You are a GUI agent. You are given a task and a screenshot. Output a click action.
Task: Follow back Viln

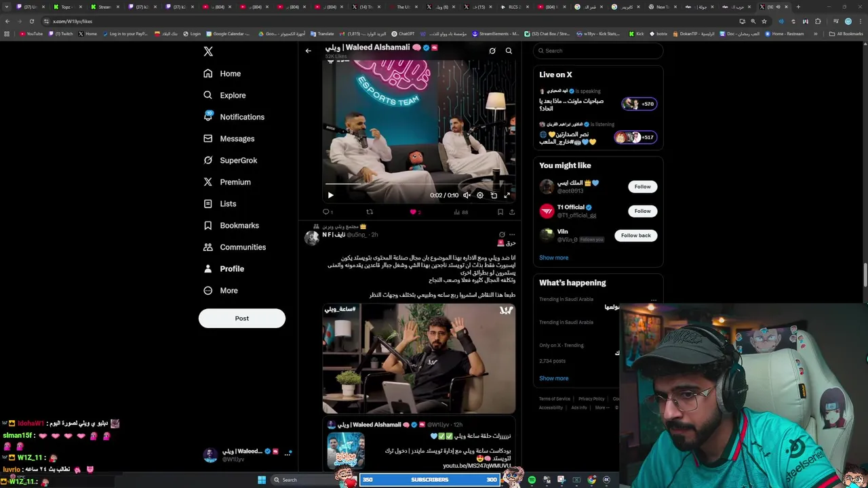coord(636,235)
